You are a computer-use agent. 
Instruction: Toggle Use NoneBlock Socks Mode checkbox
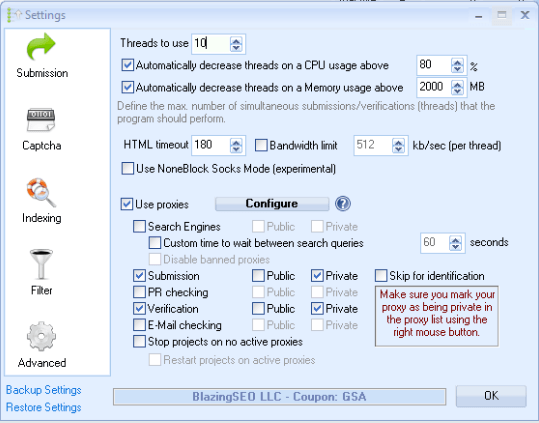click(x=128, y=169)
